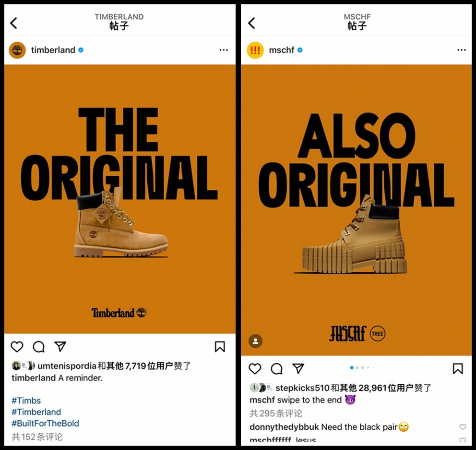Image resolution: width=476 pixels, height=450 pixels.
Task: Open timberland profile avatar
Action: tap(17, 50)
